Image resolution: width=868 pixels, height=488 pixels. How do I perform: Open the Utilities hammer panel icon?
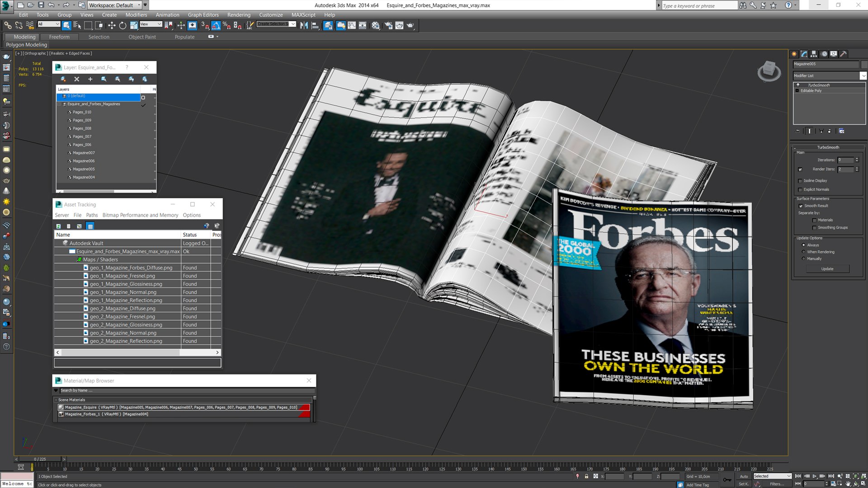(844, 54)
